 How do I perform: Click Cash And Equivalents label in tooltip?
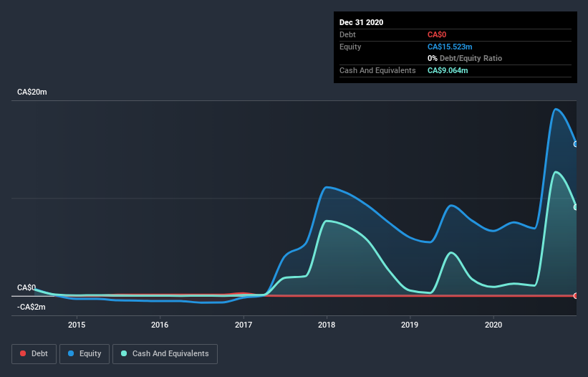pyautogui.click(x=377, y=70)
